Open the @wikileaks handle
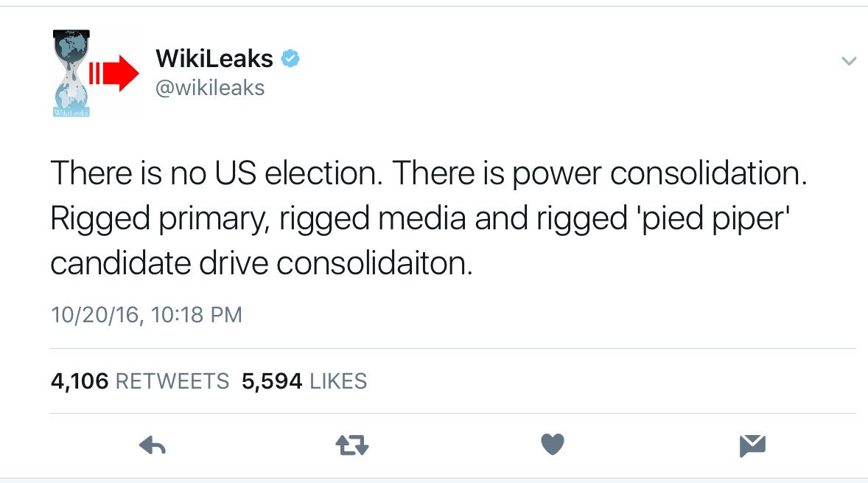Screen dimensions: 868x483 coord(210,88)
